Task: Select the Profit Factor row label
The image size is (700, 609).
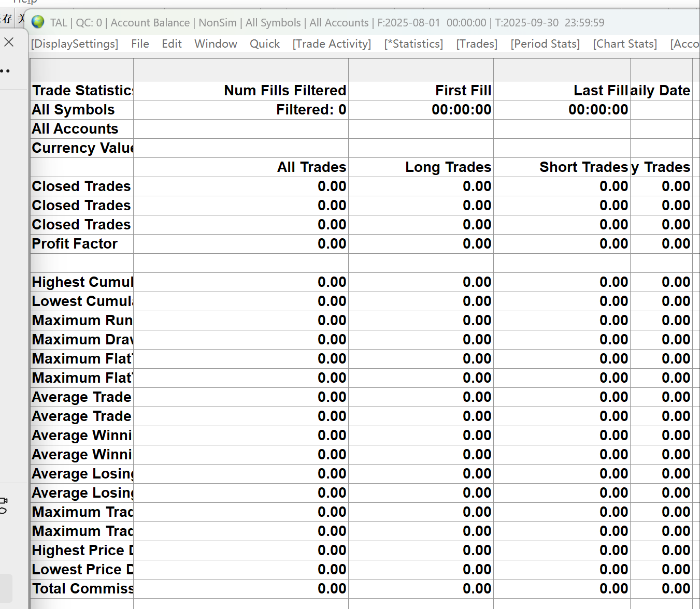Action: click(x=75, y=244)
